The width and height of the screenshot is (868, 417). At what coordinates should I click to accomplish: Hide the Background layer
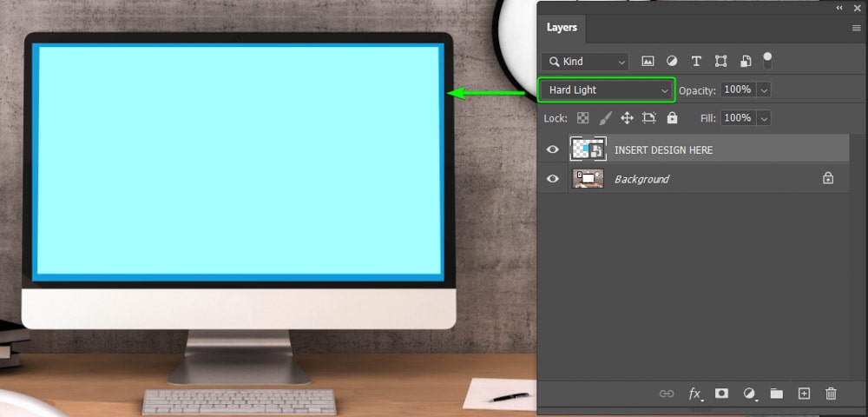pyautogui.click(x=552, y=179)
